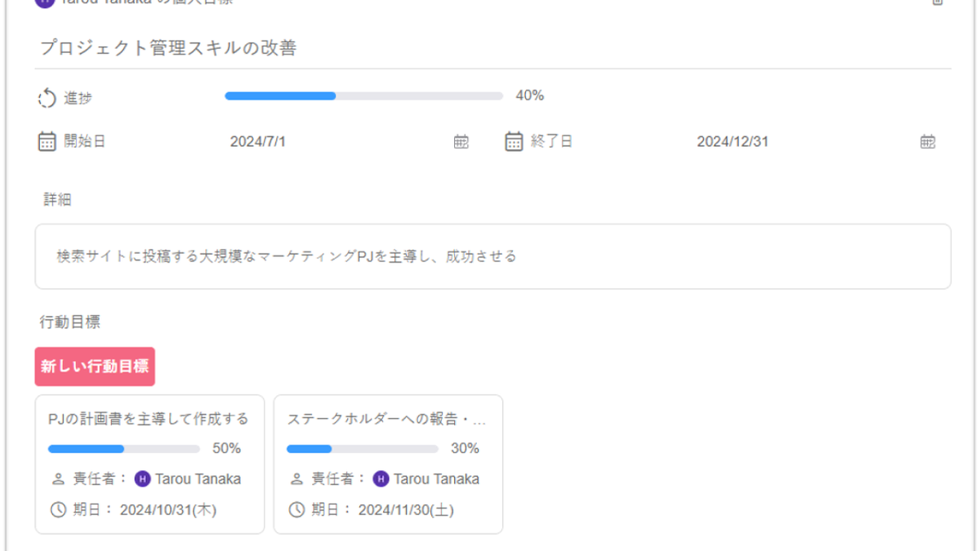Edit the 詳細 description text box
The image size is (980, 551).
[493, 256]
